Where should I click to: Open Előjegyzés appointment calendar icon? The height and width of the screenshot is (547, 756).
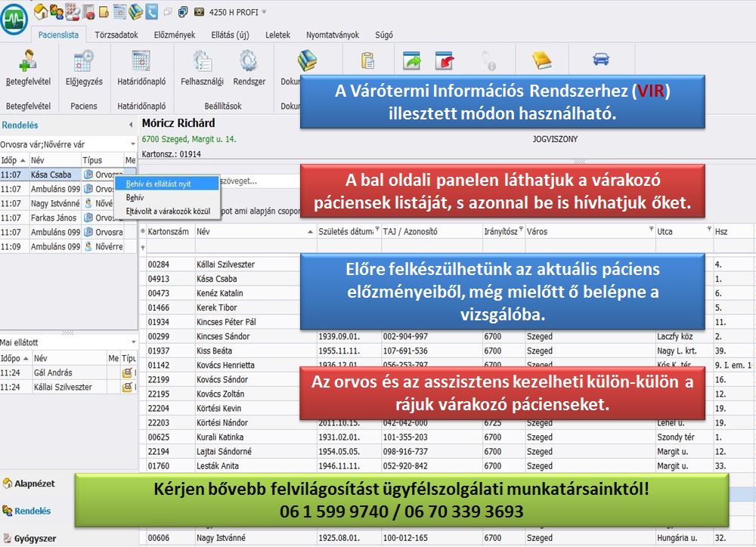click(83, 62)
